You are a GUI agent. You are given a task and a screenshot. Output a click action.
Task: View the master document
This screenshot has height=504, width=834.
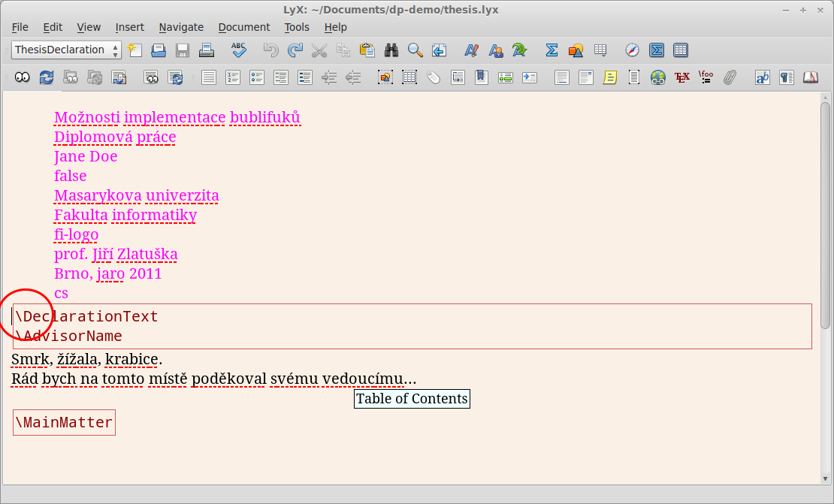71,77
